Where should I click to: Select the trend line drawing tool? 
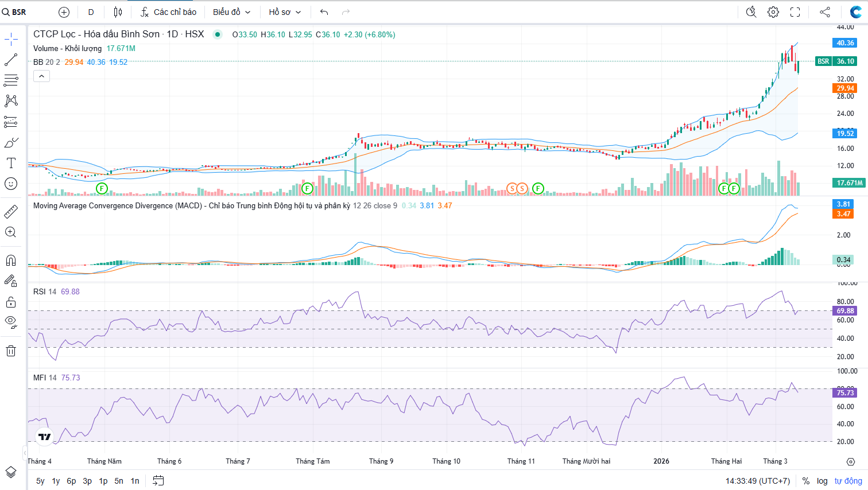click(x=11, y=60)
